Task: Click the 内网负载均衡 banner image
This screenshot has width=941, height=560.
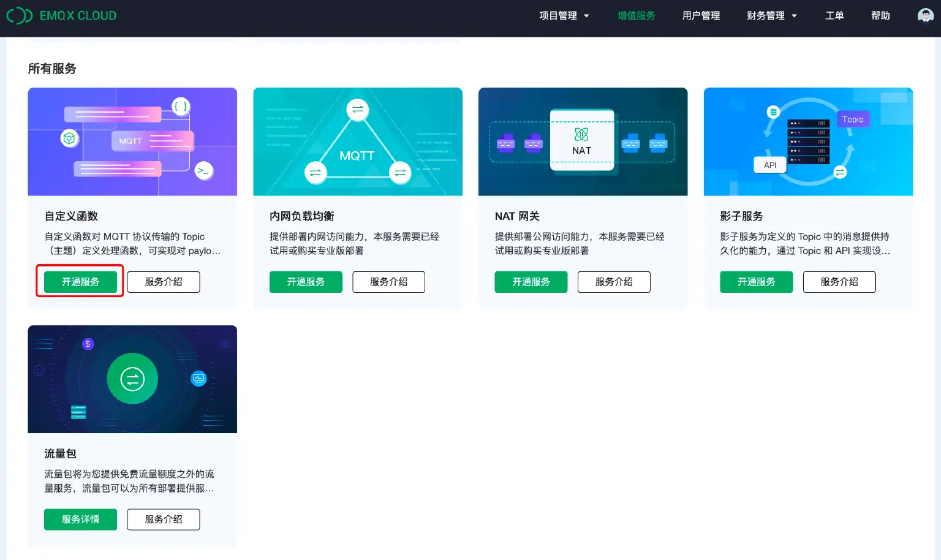Action: tap(358, 142)
